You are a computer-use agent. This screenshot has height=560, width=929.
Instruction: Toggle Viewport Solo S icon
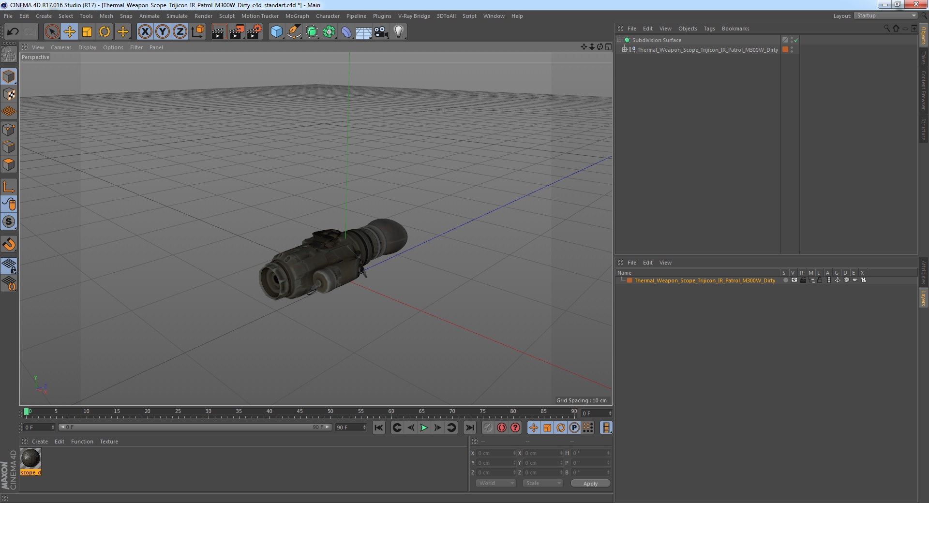[x=9, y=222]
